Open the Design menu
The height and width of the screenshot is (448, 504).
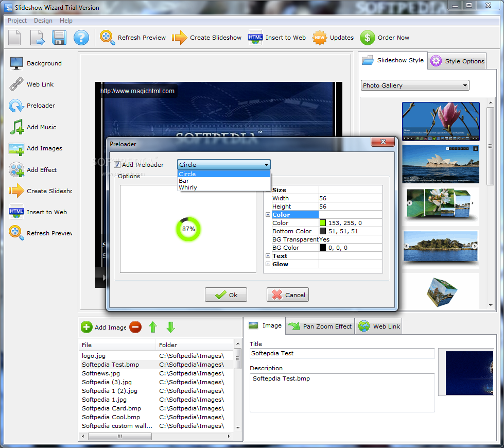[43, 21]
